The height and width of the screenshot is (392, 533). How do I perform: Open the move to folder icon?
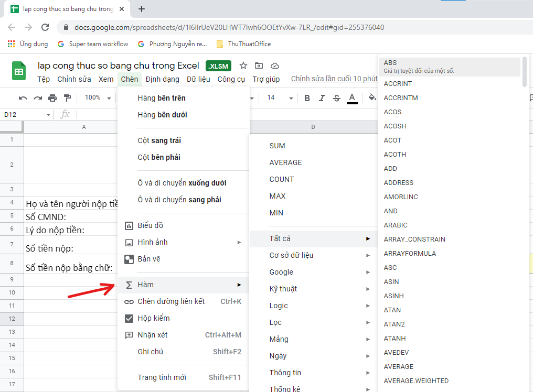click(x=258, y=66)
